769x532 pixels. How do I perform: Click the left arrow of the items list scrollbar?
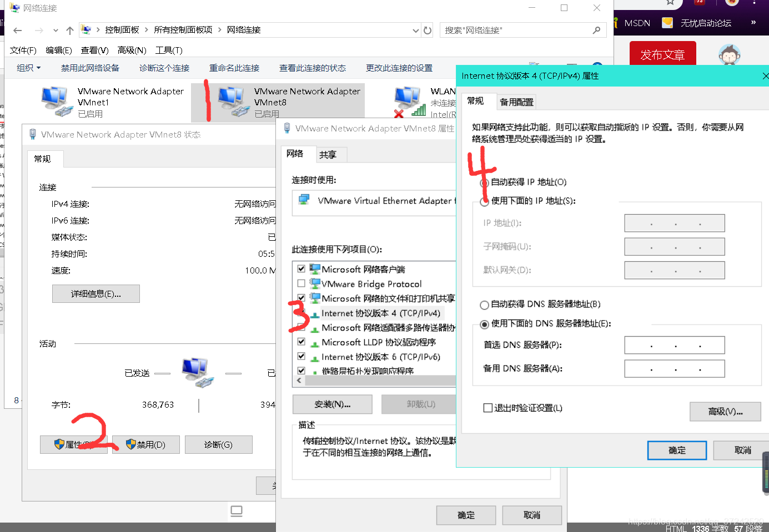point(299,381)
